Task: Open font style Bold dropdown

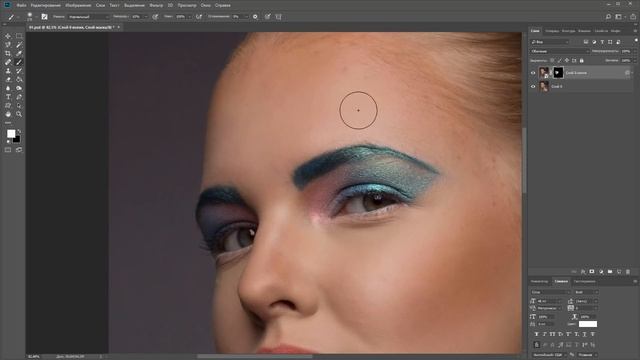Action: pos(586,292)
